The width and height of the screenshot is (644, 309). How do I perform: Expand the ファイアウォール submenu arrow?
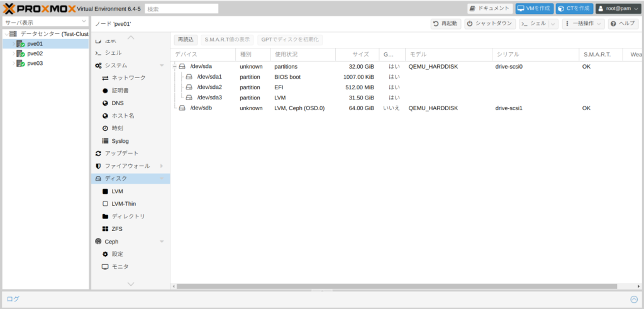tap(162, 166)
